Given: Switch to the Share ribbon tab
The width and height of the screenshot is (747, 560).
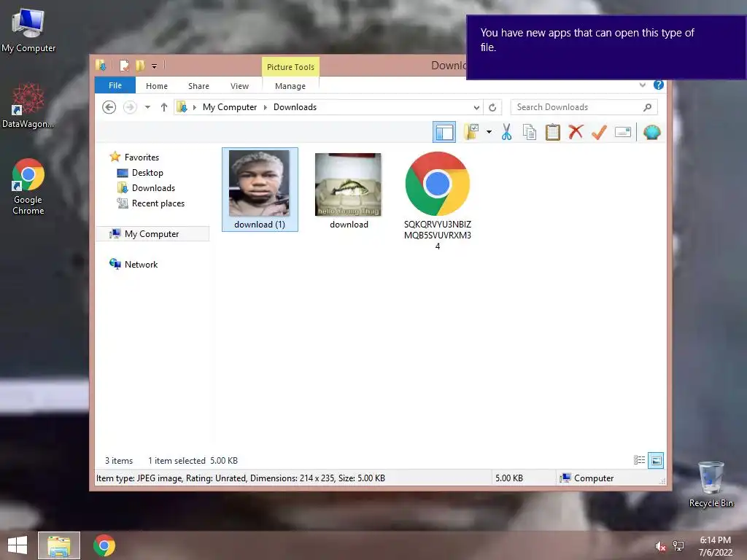Looking at the screenshot, I should [198, 86].
